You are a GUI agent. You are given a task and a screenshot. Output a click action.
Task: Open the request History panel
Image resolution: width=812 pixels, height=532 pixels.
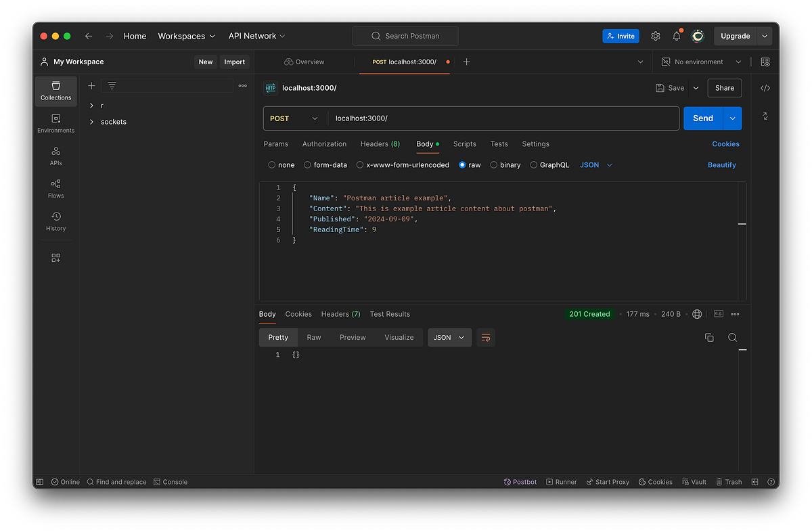(x=55, y=220)
